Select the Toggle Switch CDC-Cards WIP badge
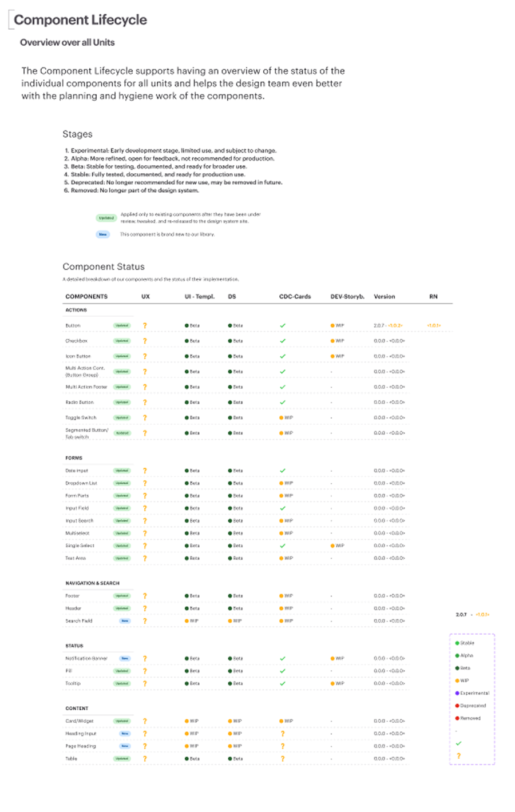 (286, 418)
